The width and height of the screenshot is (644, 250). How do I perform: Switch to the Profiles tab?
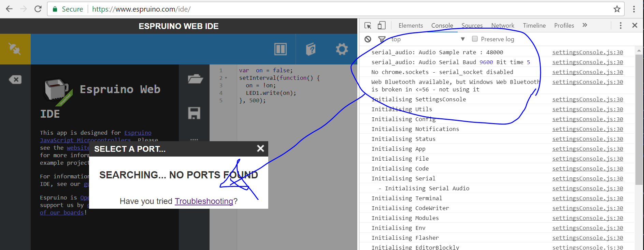564,26
